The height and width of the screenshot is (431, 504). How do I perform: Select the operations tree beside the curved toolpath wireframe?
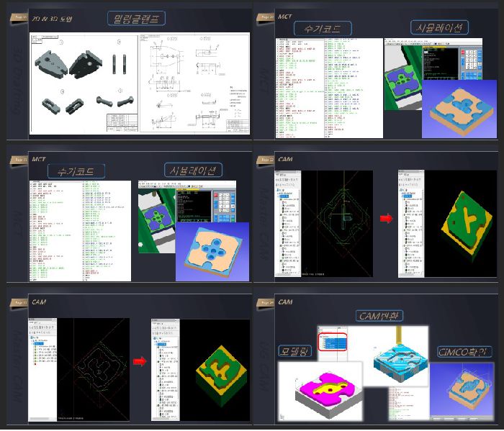pyautogui.click(x=43, y=353)
